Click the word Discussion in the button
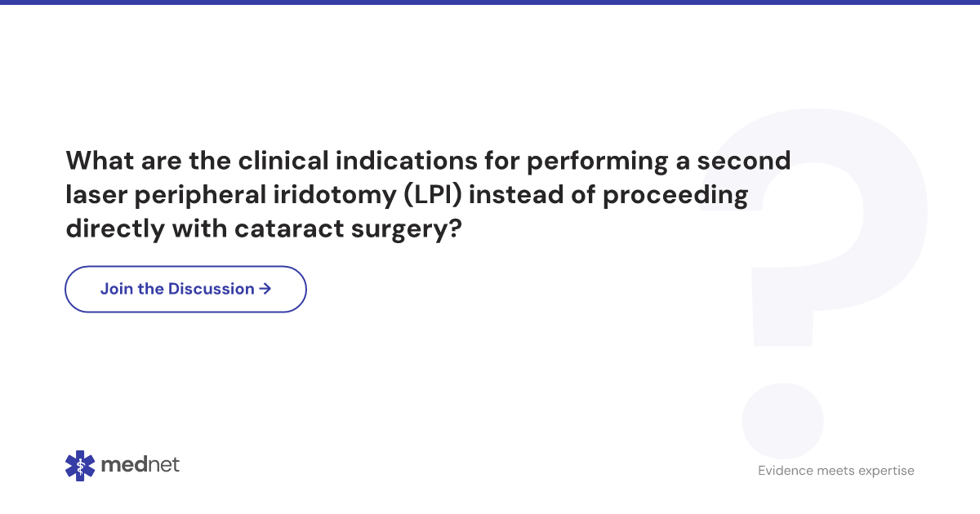 point(212,289)
